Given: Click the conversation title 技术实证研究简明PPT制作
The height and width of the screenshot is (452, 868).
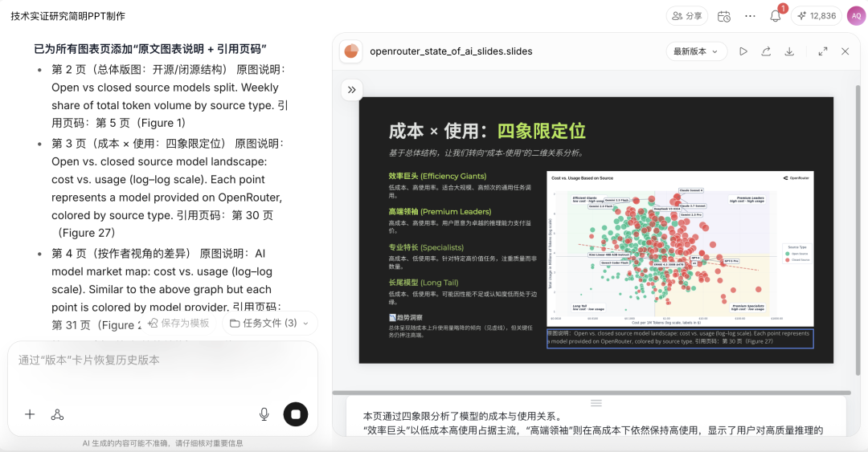Looking at the screenshot, I should point(68,16).
